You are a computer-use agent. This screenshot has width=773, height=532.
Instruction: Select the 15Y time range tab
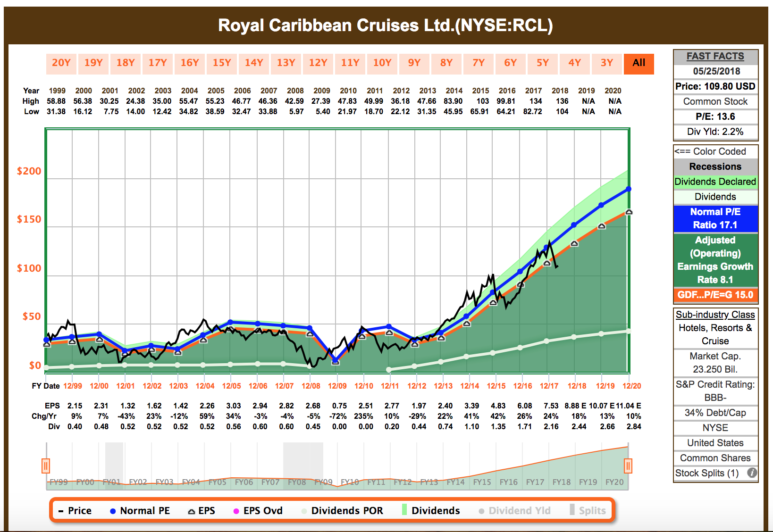(x=222, y=64)
